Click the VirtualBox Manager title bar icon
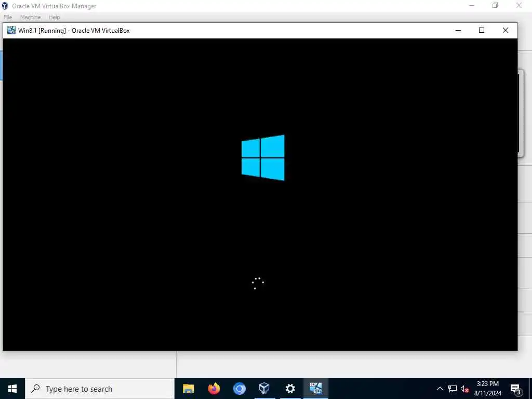The width and height of the screenshot is (532, 399). point(5,6)
